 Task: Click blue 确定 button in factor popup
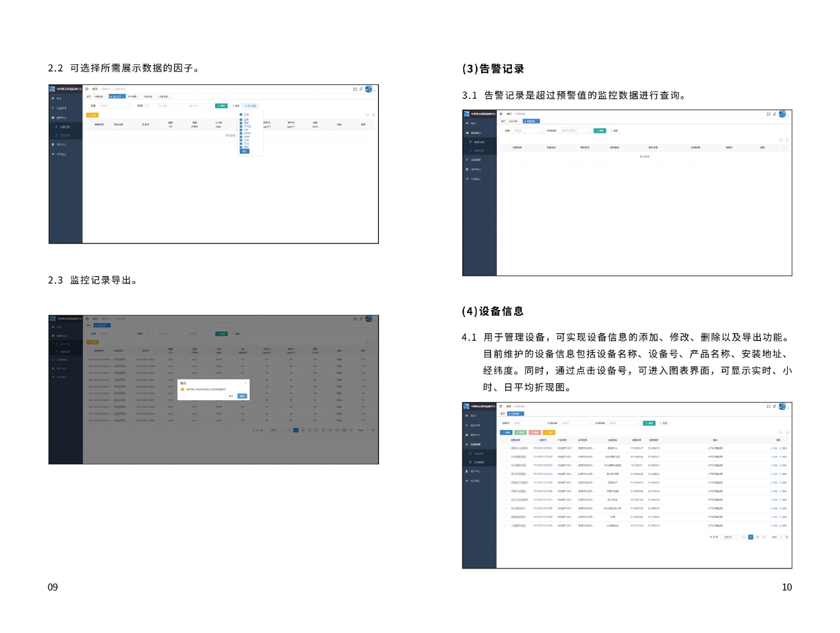pyautogui.click(x=245, y=151)
